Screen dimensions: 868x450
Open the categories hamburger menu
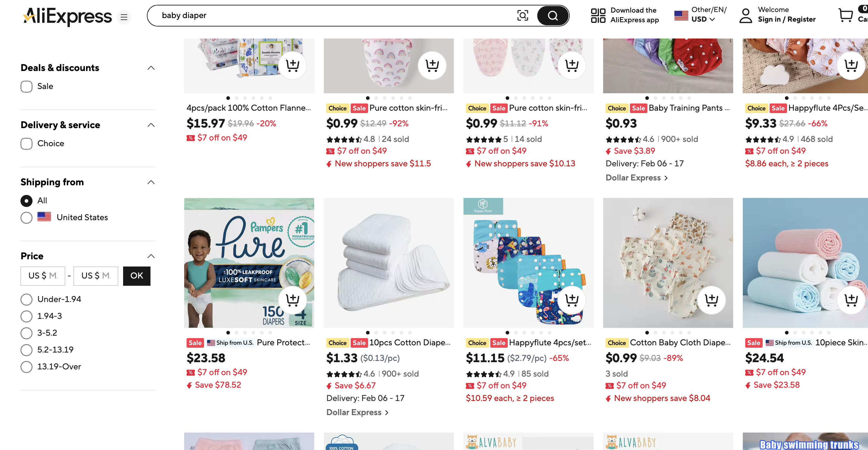[x=124, y=17]
